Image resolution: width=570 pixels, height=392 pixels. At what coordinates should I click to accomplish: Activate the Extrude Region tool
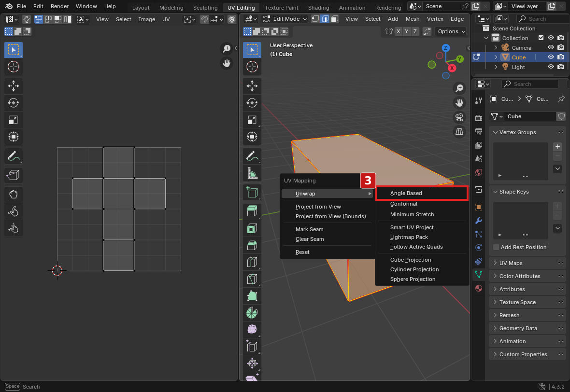click(x=252, y=211)
